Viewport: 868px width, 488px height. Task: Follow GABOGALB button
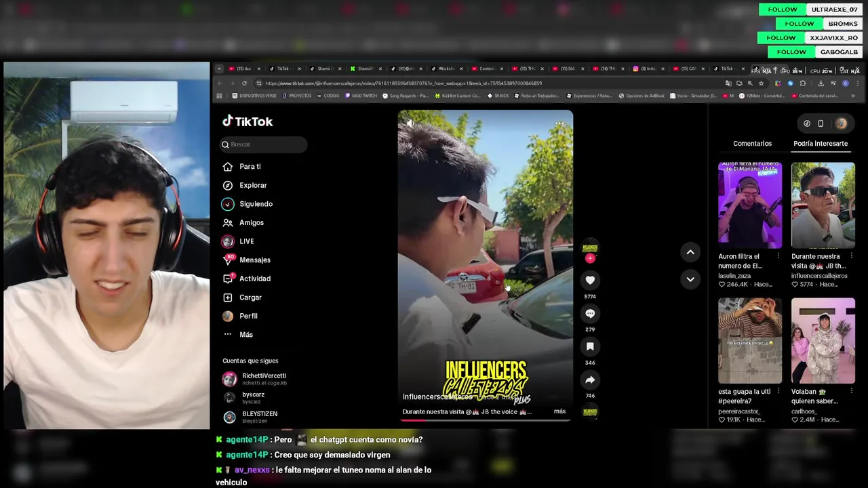coord(791,52)
